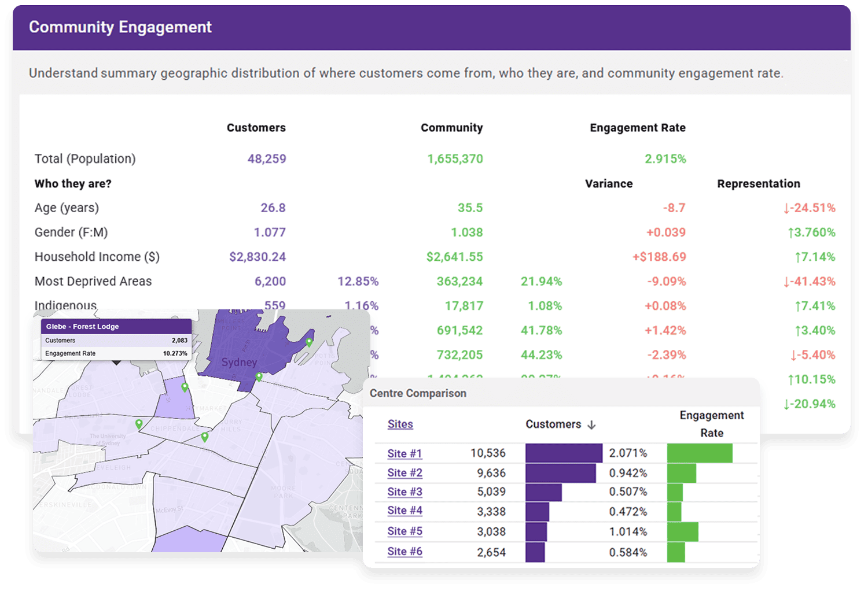Open the Sites column header link
The height and width of the screenshot is (595, 868).
[400, 424]
